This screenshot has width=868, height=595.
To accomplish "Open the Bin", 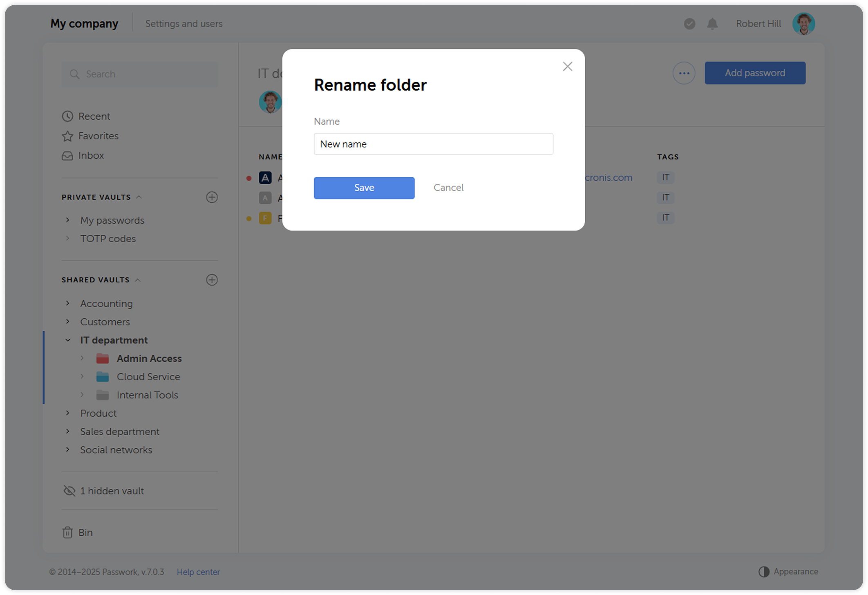I will pos(85,532).
